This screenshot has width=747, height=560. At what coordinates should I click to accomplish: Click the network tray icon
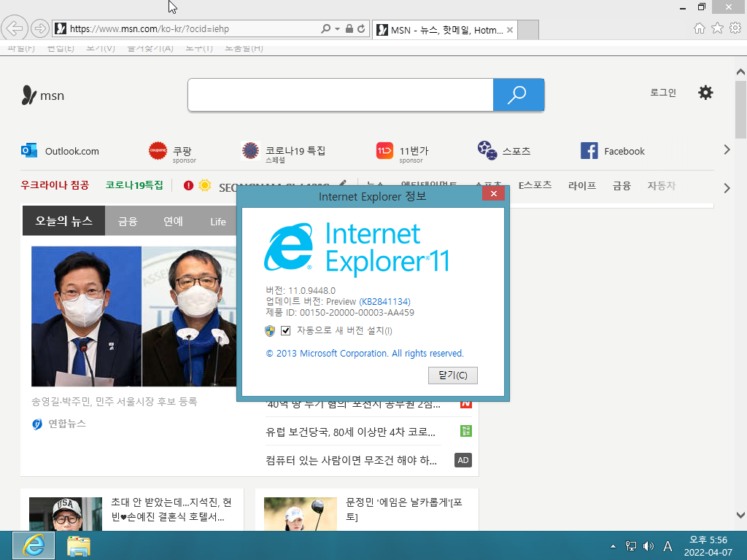(631, 546)
